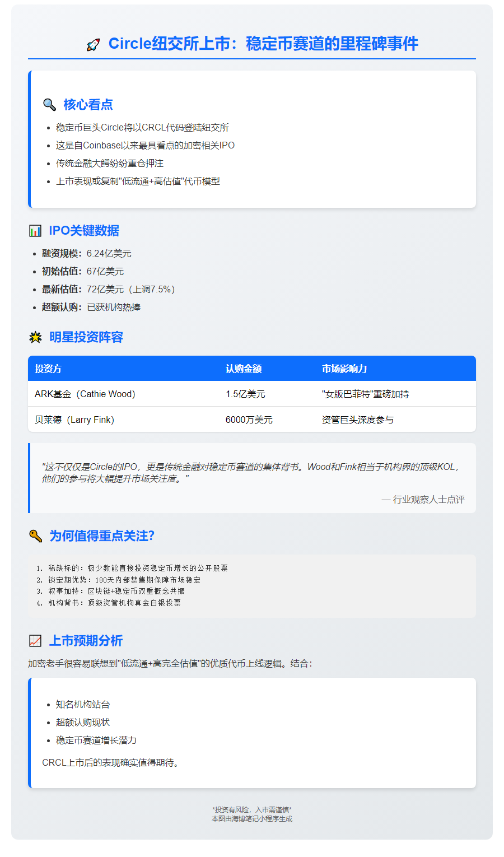Click the trend chart icon beside 上市预期分析
The width and height of the screenshot is (504, 857).
(35, 641)
